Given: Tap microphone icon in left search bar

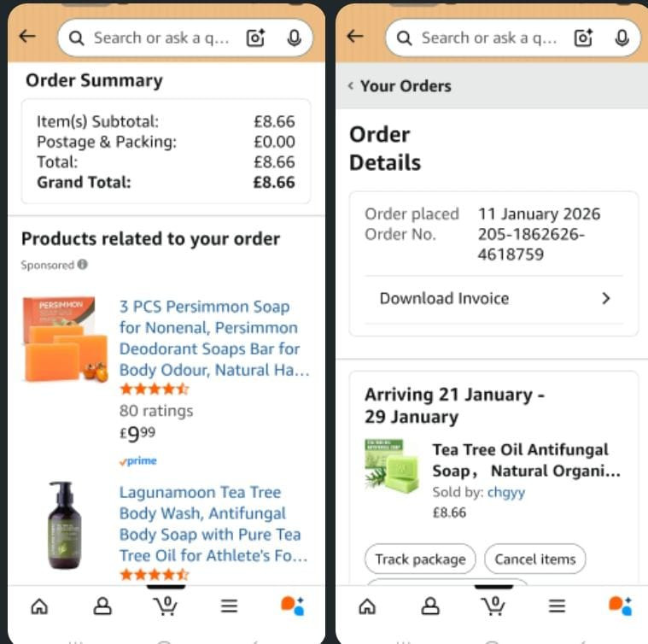Looking at the screenshot, I should [294, 38].
